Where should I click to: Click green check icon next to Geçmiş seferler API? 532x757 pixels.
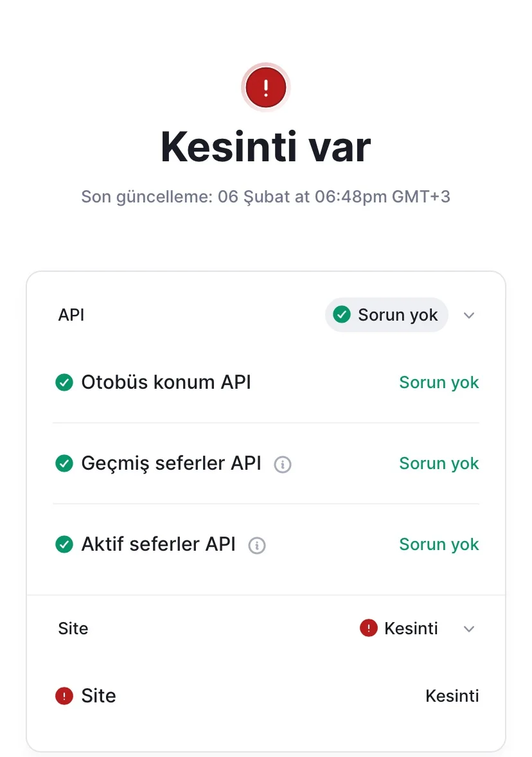click(64, 463)
